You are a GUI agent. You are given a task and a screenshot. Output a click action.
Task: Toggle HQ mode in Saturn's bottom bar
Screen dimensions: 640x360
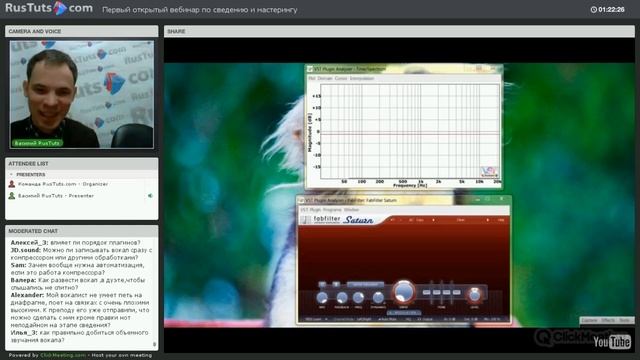408,319
